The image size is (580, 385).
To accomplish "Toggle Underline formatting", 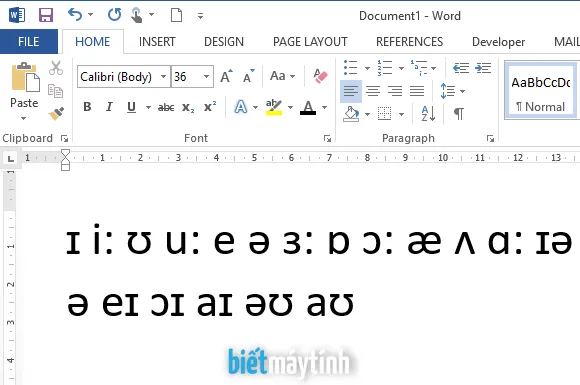I will pyautogui.click(x=131, y=107).
